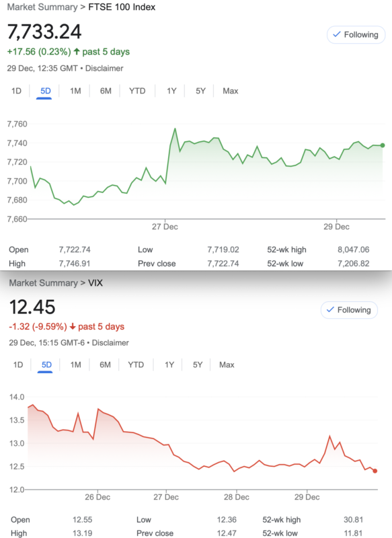Toggle the FTSE 100 Following button
The width and height of the screenshot is (392, 538).
pos(356,35)
